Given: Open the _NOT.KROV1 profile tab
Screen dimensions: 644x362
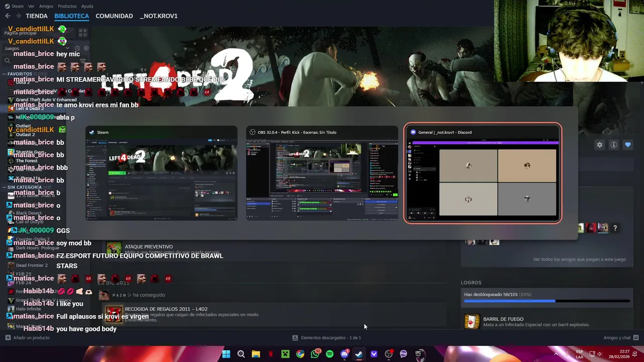Looking at the screenshot, I should (x=158, y=16).
